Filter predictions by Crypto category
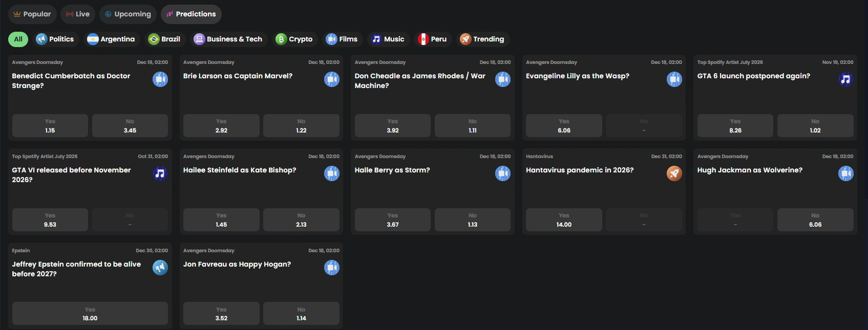Screen dimensions: 868x330 (x=294, y=39)
